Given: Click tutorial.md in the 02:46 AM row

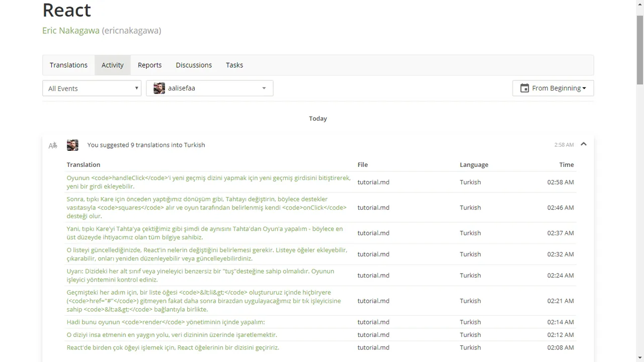Looking at the screenshot, I should click(373, 208).
